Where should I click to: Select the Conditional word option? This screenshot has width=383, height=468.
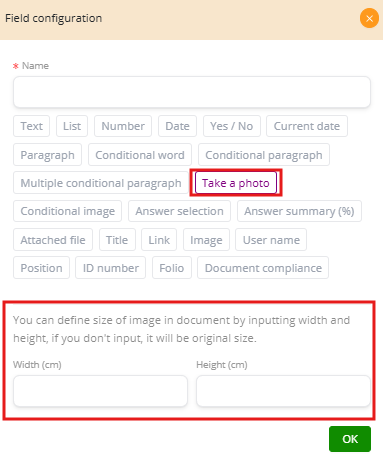pos(140,155)
